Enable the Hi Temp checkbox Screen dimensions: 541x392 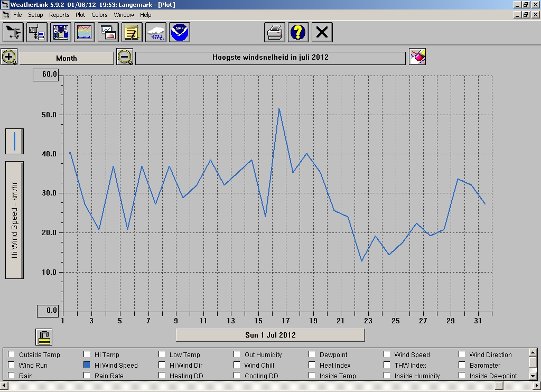87,354
